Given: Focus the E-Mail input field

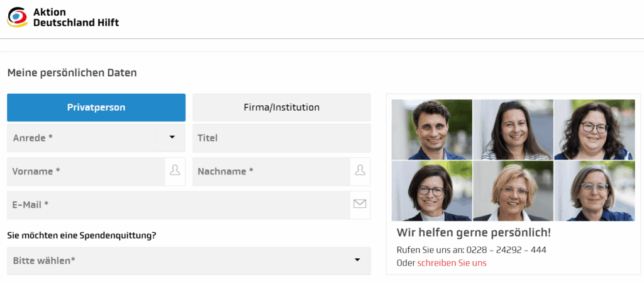Looking at the screenshot, I should 177,205.
